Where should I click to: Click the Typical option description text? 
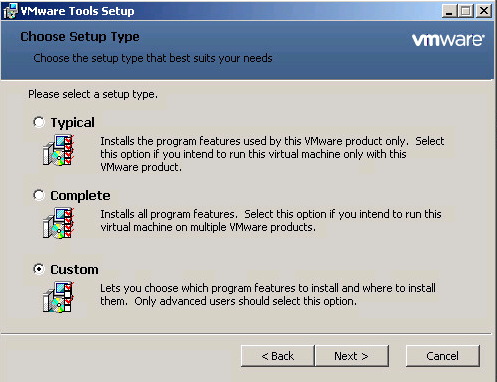(x=272, y=154)
